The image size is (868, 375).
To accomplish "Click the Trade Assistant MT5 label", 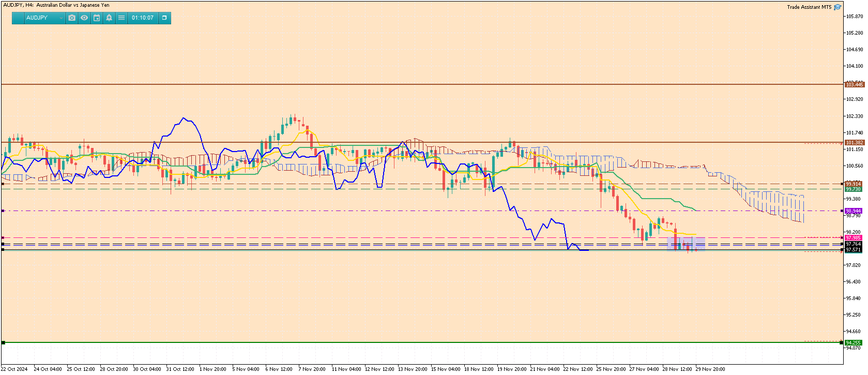I will (x=809, y=7).
